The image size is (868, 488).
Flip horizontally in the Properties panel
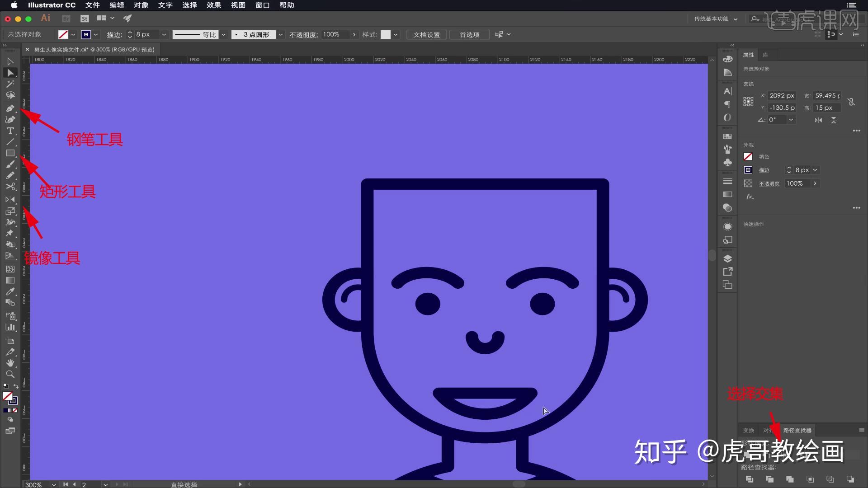(818, 120)
